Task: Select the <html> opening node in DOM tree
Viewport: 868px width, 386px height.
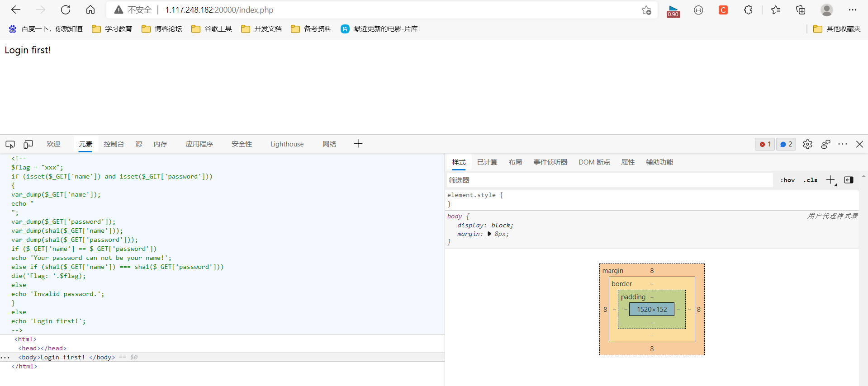Action: [25, 339]
